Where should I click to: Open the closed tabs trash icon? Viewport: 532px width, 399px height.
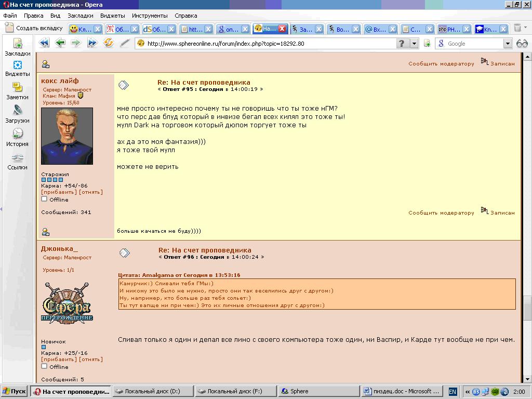pyautogui.click(x=517, y=28)
